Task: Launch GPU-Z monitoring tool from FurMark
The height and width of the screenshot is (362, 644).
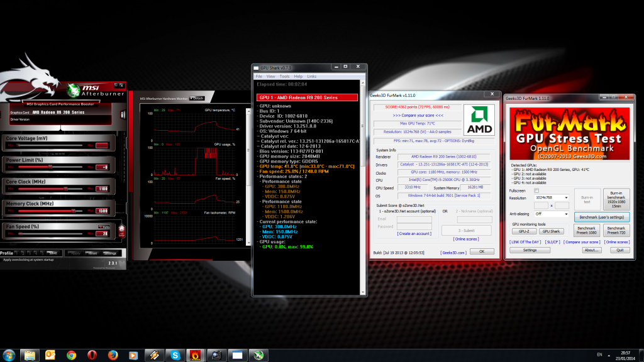Action: (524, 231)
